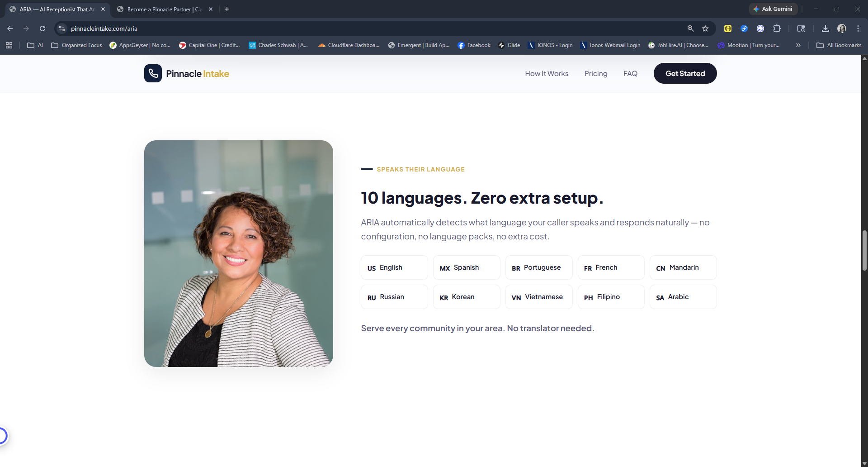
Task: Open Mootion bookmark
Action: 749,45
